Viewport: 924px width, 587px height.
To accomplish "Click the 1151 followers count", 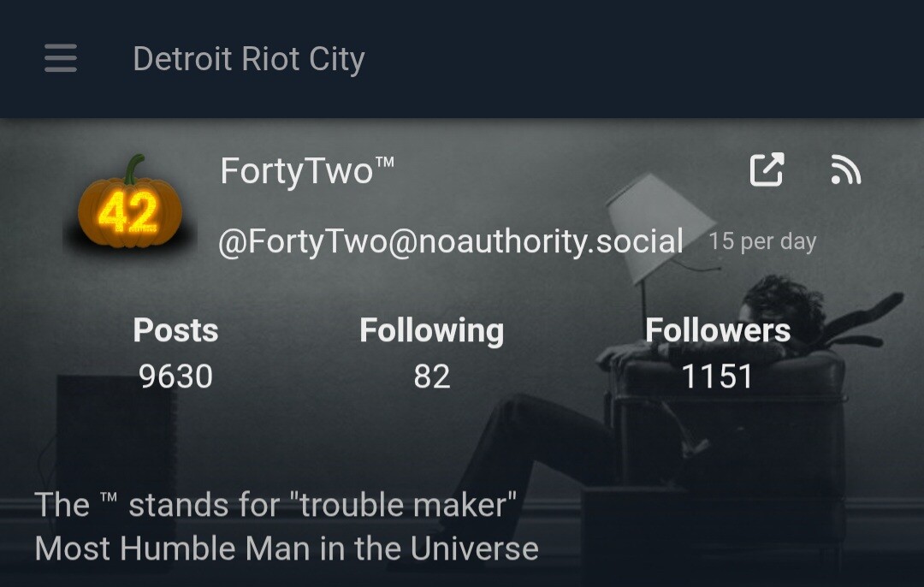I will click(717, 377).
